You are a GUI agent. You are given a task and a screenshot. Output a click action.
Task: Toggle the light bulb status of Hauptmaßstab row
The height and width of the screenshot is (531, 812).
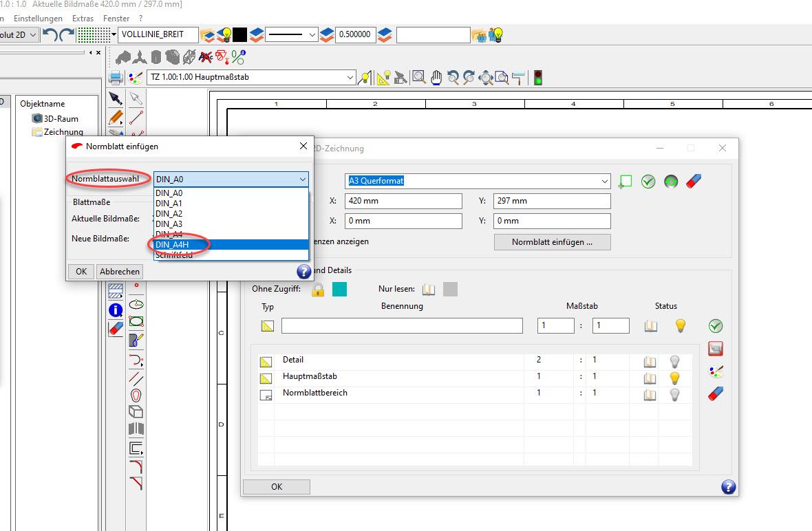click(x=674, y=378)
